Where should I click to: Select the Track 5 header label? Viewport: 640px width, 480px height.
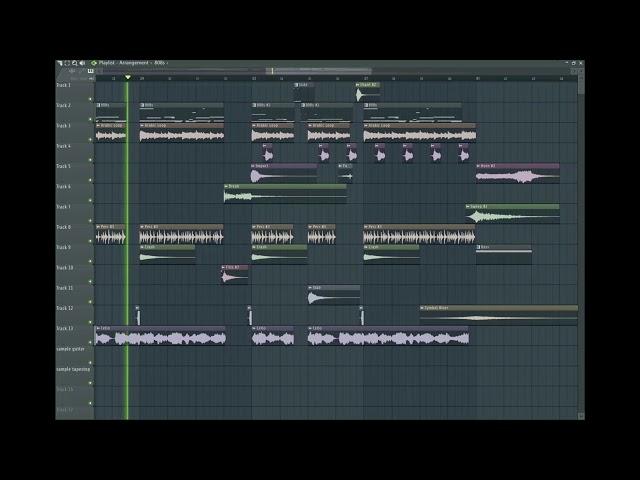click(63, 166)
